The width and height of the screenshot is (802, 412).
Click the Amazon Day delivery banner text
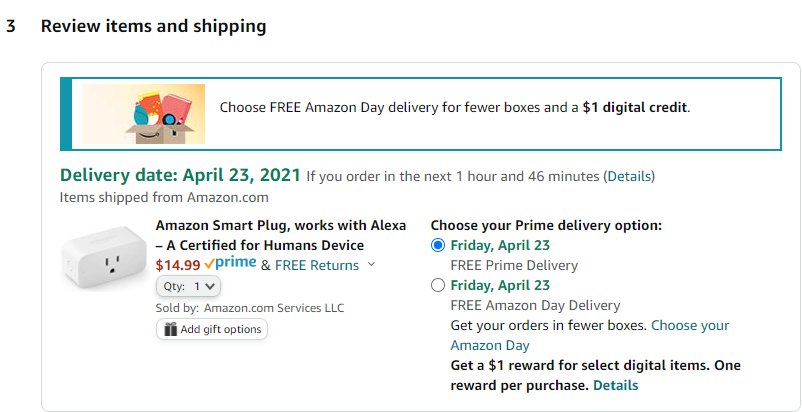tap(455, 106)
